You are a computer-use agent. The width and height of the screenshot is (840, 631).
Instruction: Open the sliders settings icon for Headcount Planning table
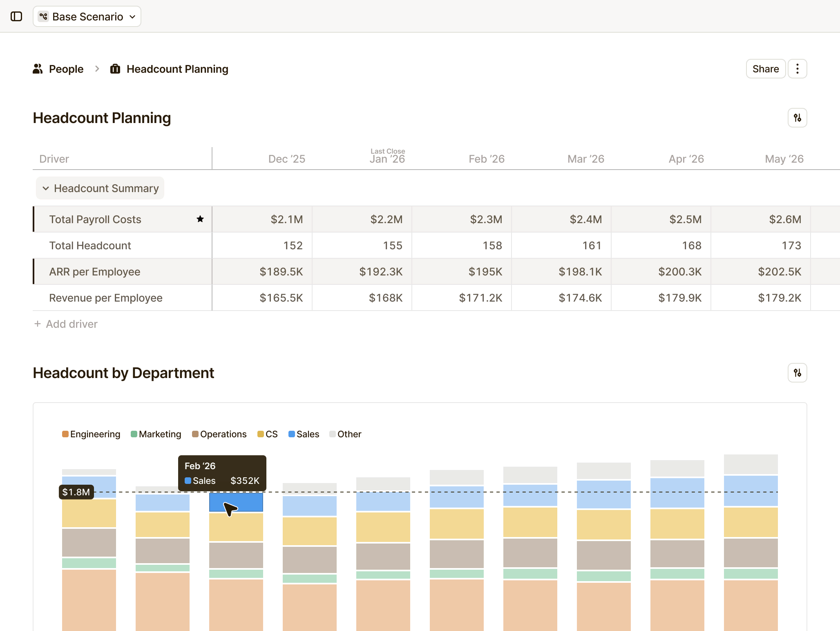click(x=797, y=118)
